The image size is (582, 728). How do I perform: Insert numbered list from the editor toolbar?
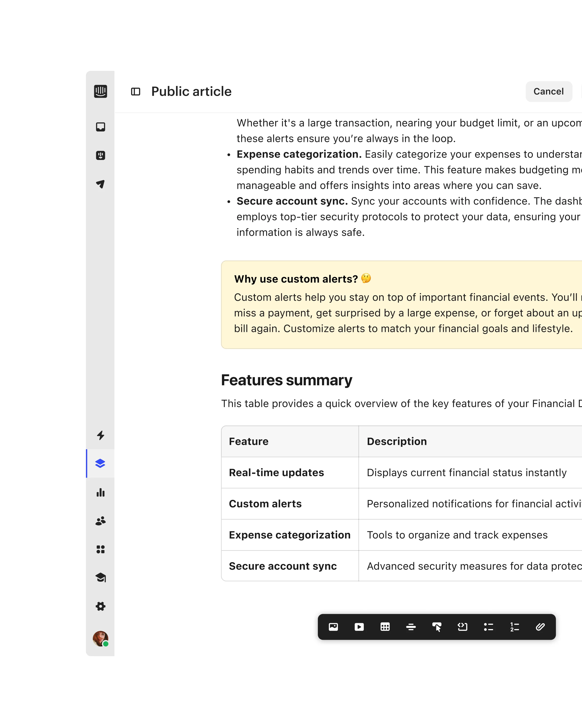[x=515, y=627]
